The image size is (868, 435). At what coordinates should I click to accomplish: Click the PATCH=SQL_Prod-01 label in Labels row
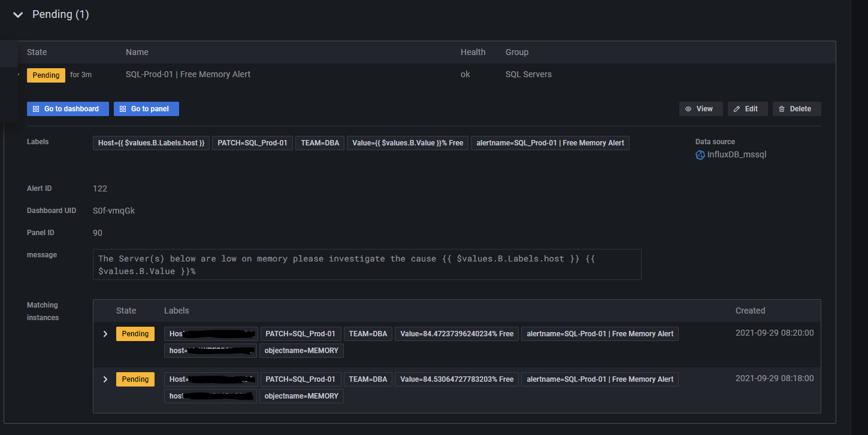click(x=252, y=143)
